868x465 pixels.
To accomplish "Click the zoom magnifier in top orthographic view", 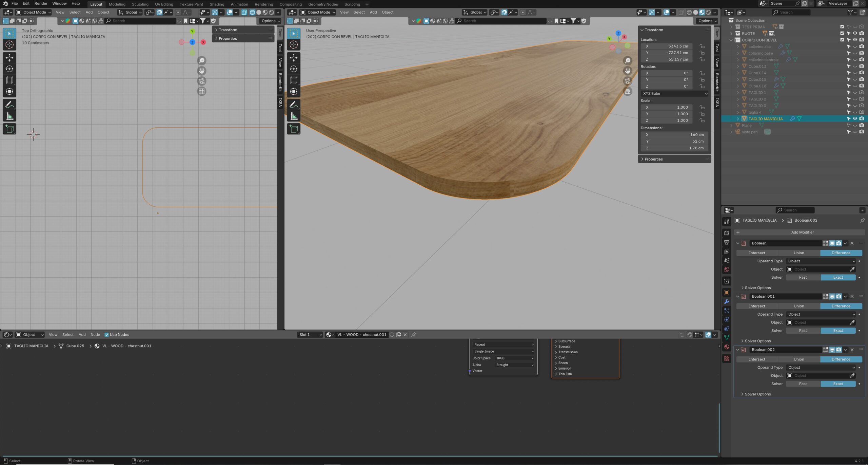I will pos(202,61).
